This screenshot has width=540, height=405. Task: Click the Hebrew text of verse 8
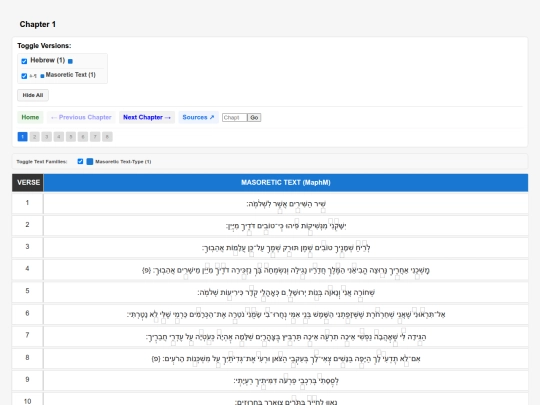(286, 359)
